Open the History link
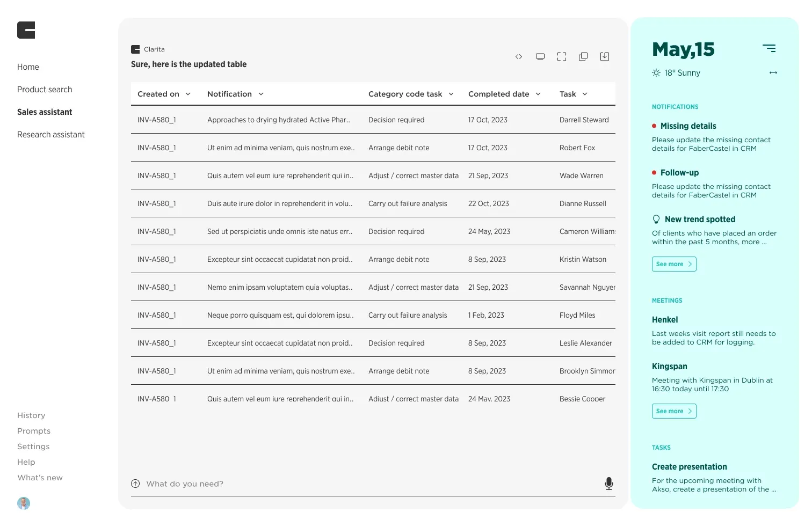Screen dimensions: 812x527 [31, 415]
